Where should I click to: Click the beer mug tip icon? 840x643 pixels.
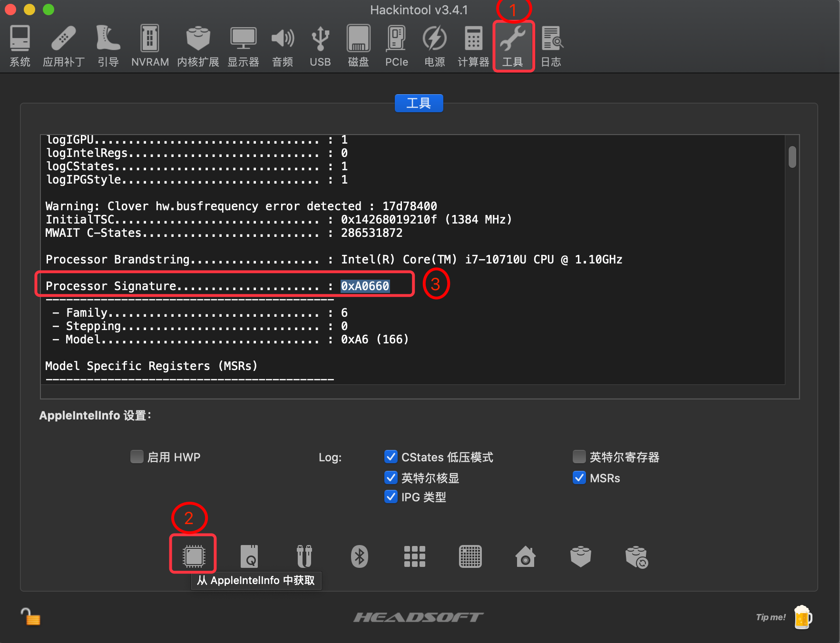tap(802, 617)
